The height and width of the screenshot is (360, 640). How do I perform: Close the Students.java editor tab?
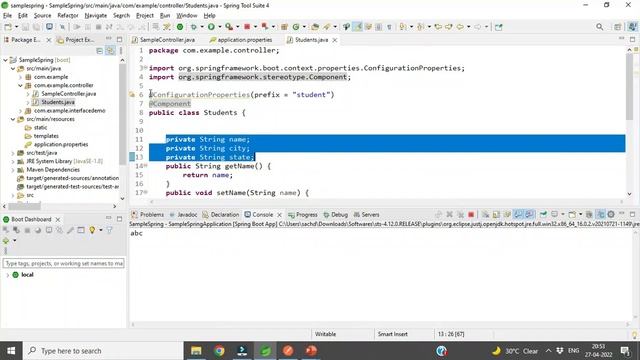point(335,40)
